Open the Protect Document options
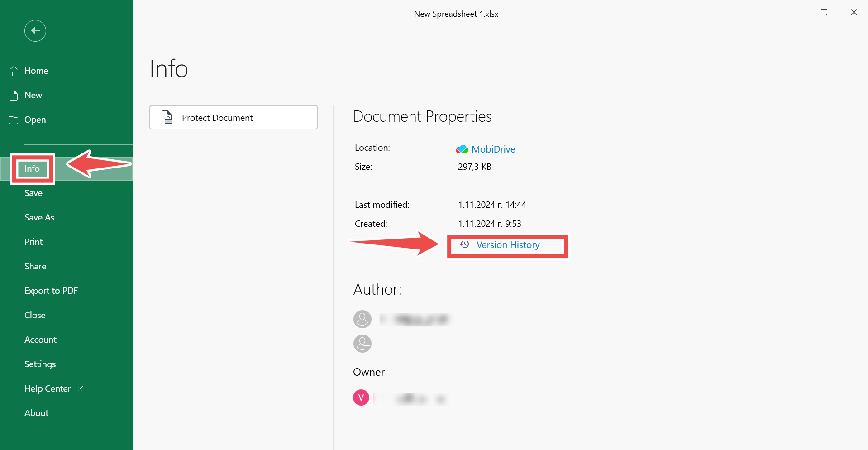868x450 pixels. [233, 118]
